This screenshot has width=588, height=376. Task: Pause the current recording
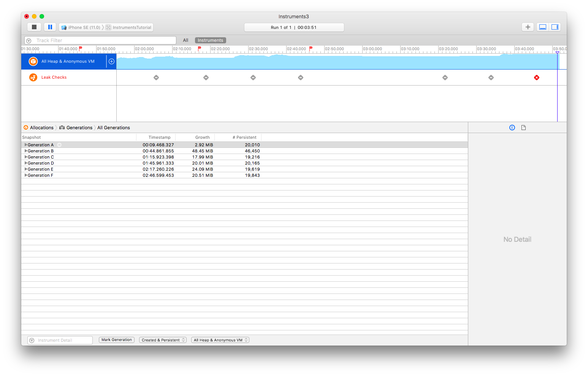[50, 27]
